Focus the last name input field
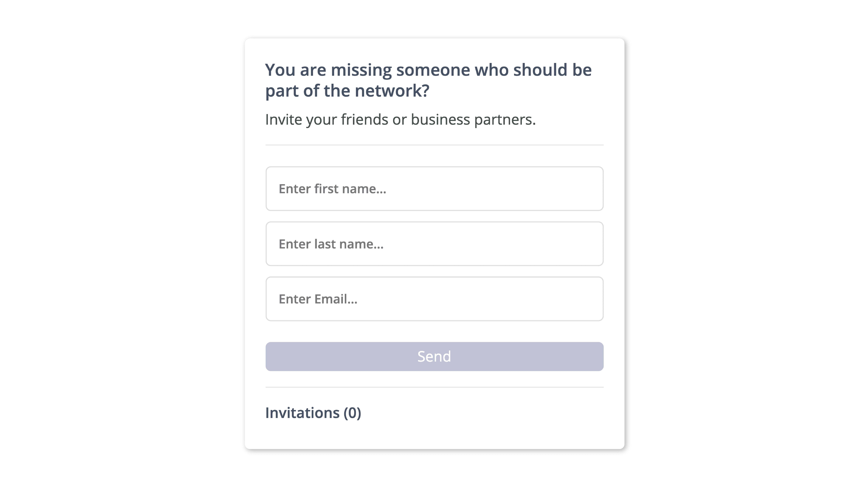868x488 pixels. click(x=434, y=244)
